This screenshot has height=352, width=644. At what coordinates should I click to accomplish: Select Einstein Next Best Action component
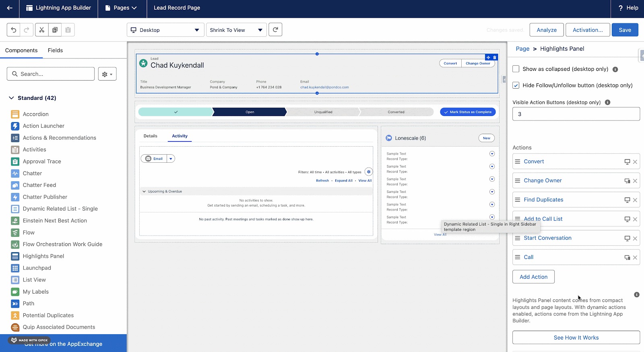coord(55,221)
